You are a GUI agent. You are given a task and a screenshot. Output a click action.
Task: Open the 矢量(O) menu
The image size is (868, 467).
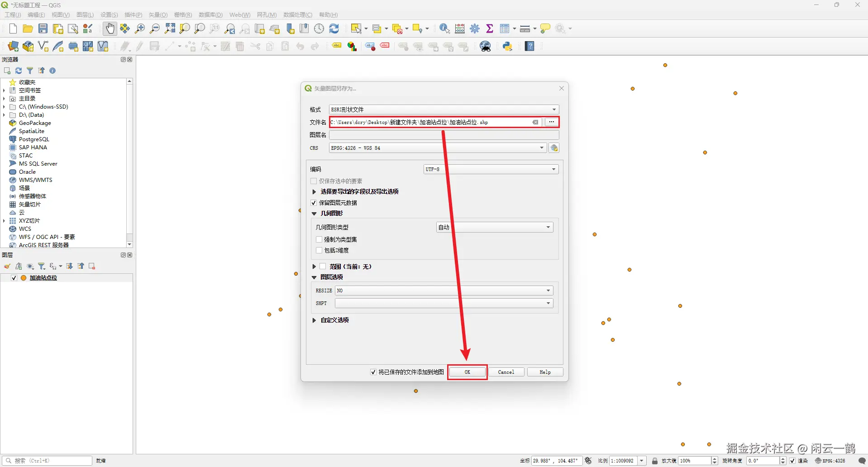pos(158,15)
